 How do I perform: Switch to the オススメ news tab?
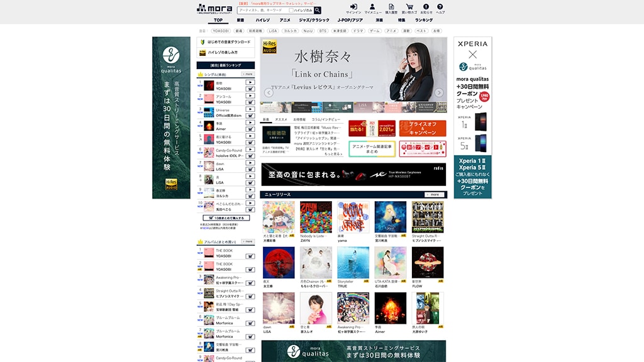click(281, 119)
